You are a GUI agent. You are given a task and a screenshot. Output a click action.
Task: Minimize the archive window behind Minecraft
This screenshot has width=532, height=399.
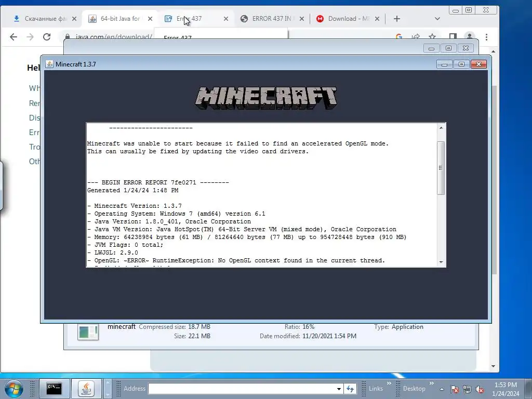[431, 48]
